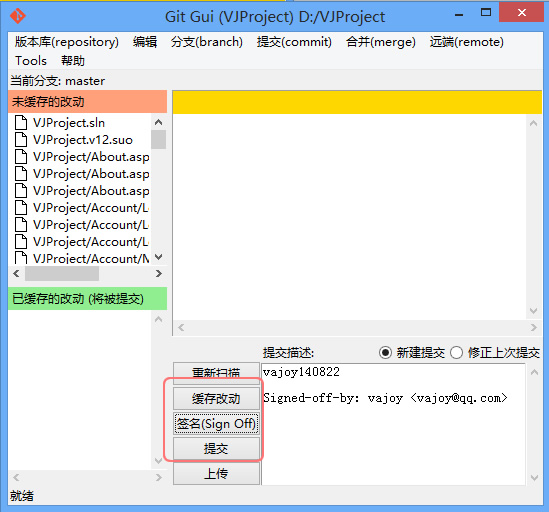Viewport: 549px width, 512px height.
Task: Click the file icon beside VJProject.sln
Action: 21,123
